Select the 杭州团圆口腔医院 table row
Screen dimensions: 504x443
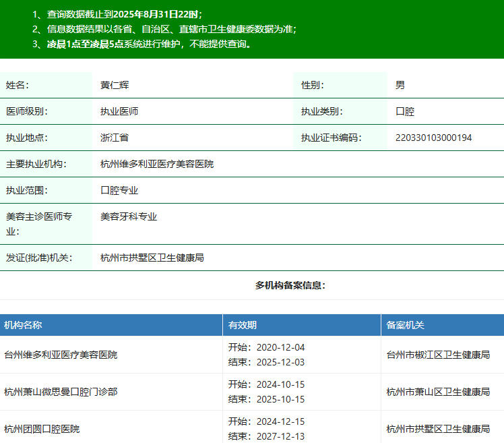[42, 429]
